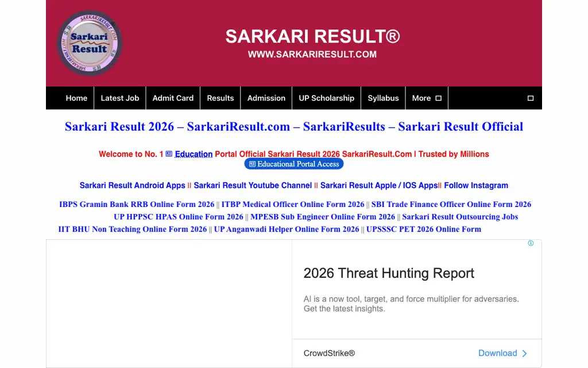Open the UPSSSC PET 2026 Online Form link
The width and height of the screenshot is (588, 368).
pos(424,229)
